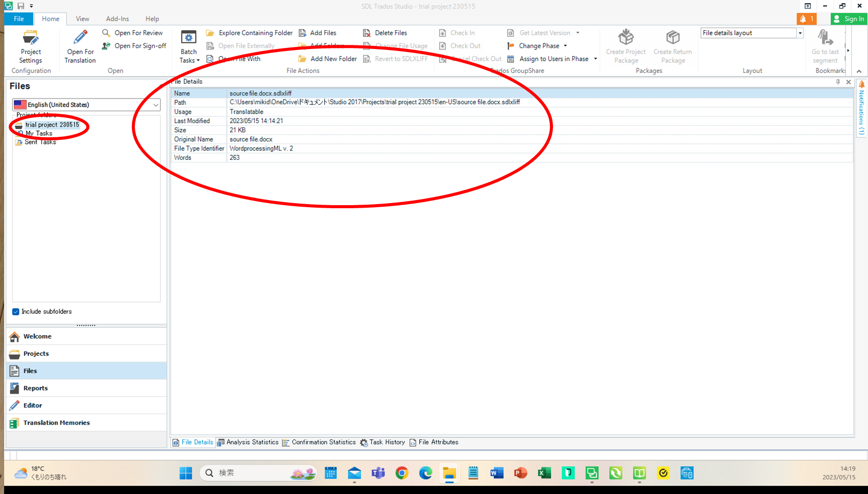Click the Sign In button

click(849, 19)
